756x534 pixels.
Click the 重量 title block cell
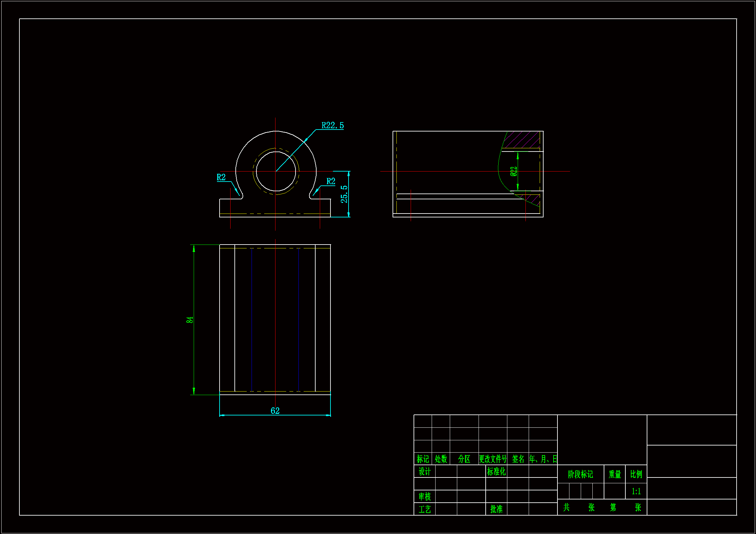click(614, 474)
